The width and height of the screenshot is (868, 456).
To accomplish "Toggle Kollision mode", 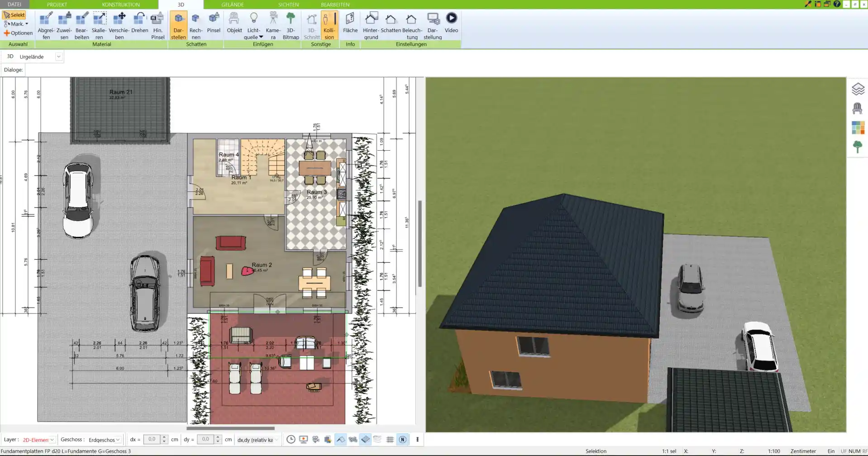I will pyautogui.click(x=329, y=26).
